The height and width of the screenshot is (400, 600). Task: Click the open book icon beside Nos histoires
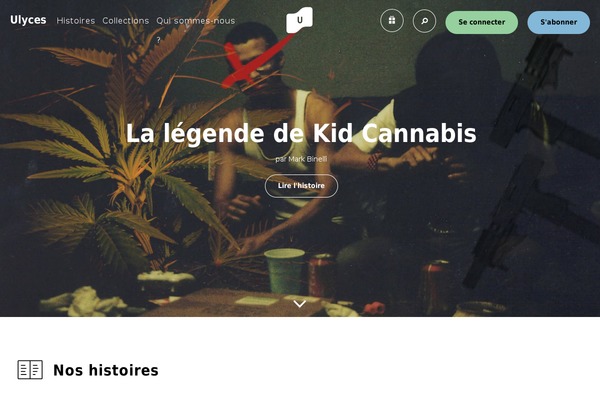point(30,370)
